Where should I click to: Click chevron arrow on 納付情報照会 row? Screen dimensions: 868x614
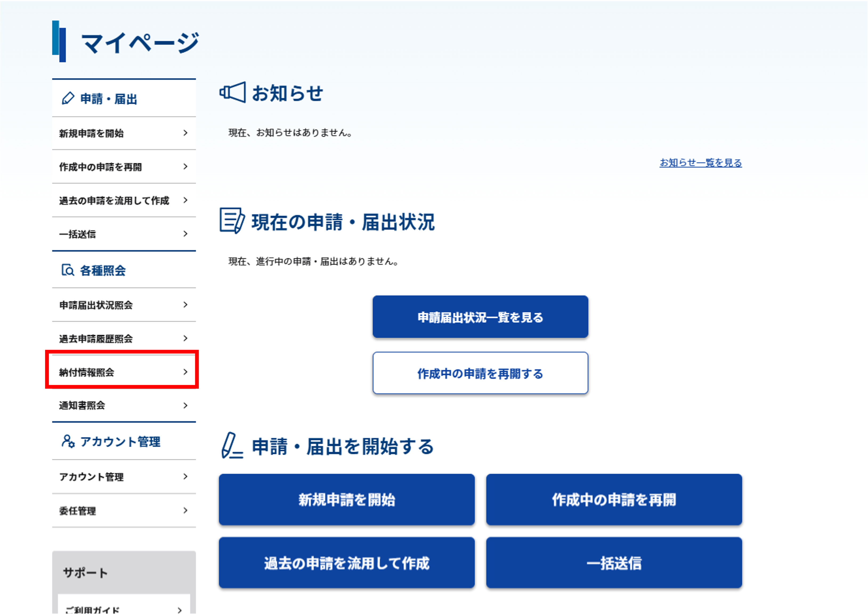pos(185,372)
